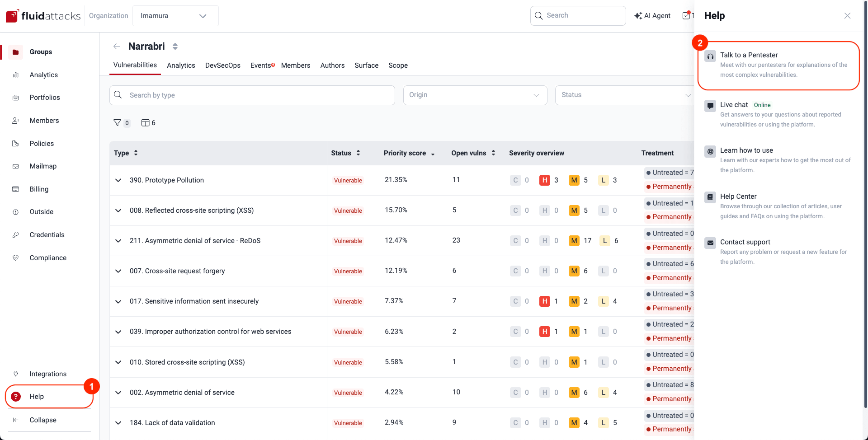Open Members in the left sidebar
Screen dimensions: 868x440
click(44, 121)
